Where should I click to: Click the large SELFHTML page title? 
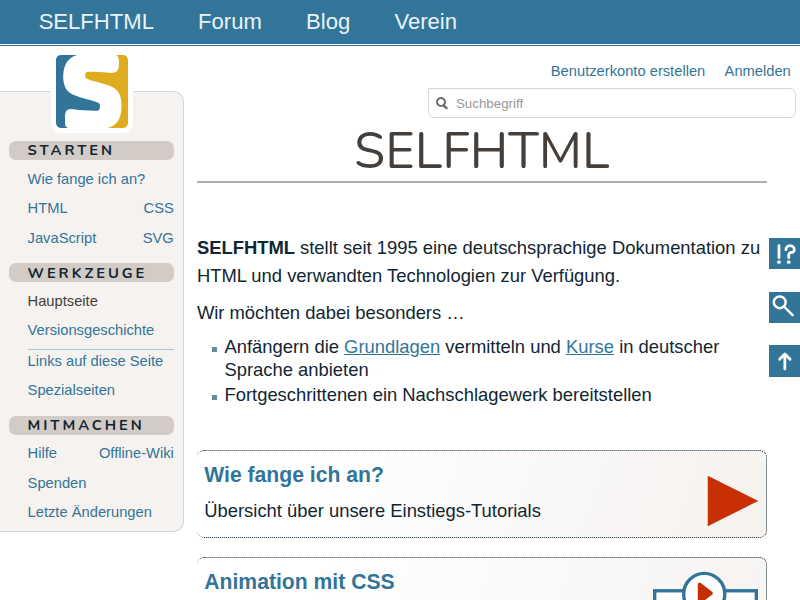[x=482, y=151]
